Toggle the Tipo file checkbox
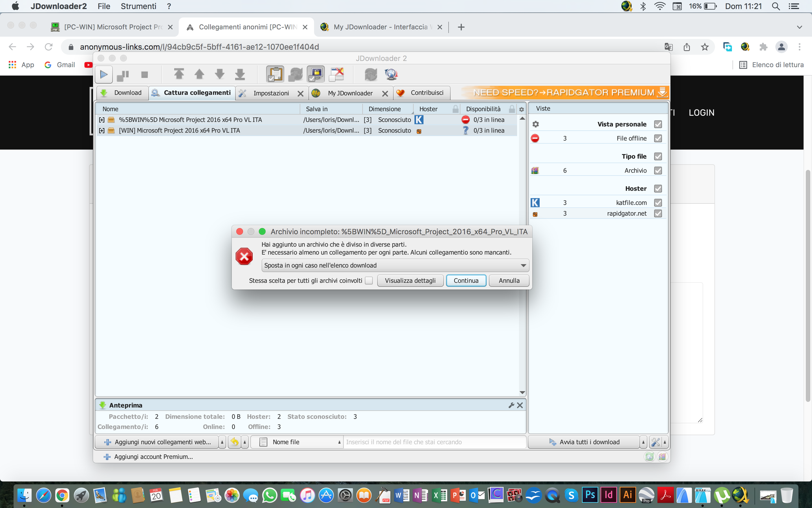 tap(658, 157)
